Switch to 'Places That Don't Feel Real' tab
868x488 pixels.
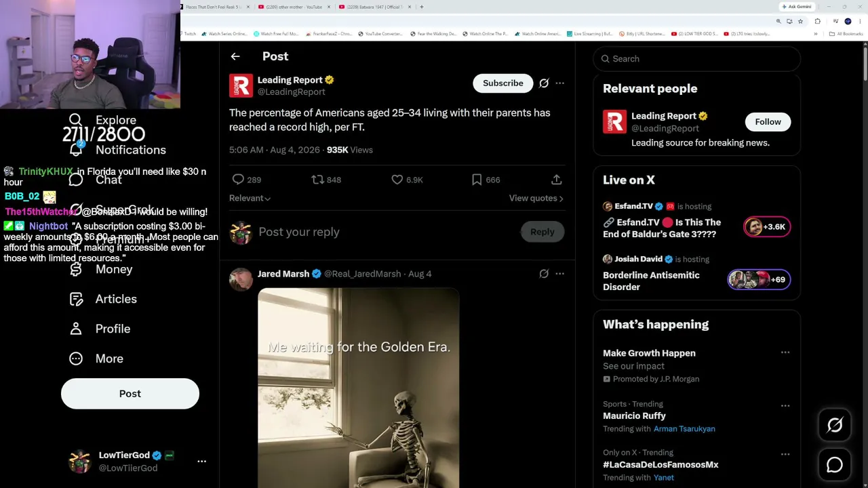point(215,7)
